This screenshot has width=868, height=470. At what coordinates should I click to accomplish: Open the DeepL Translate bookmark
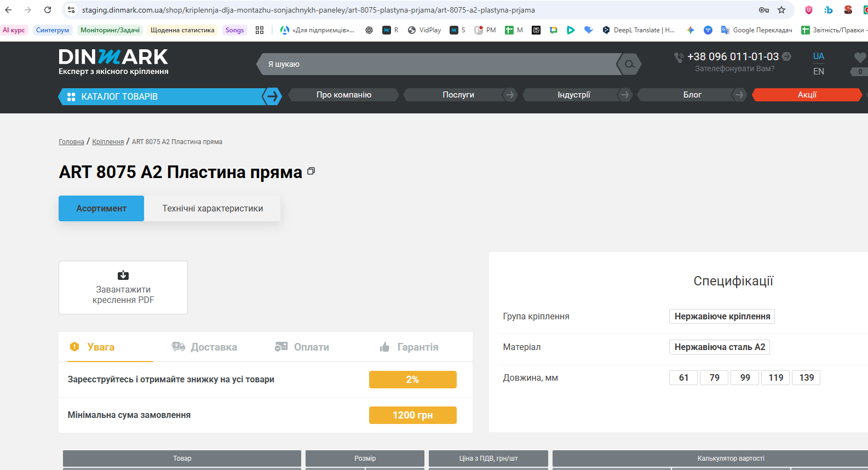639,30
